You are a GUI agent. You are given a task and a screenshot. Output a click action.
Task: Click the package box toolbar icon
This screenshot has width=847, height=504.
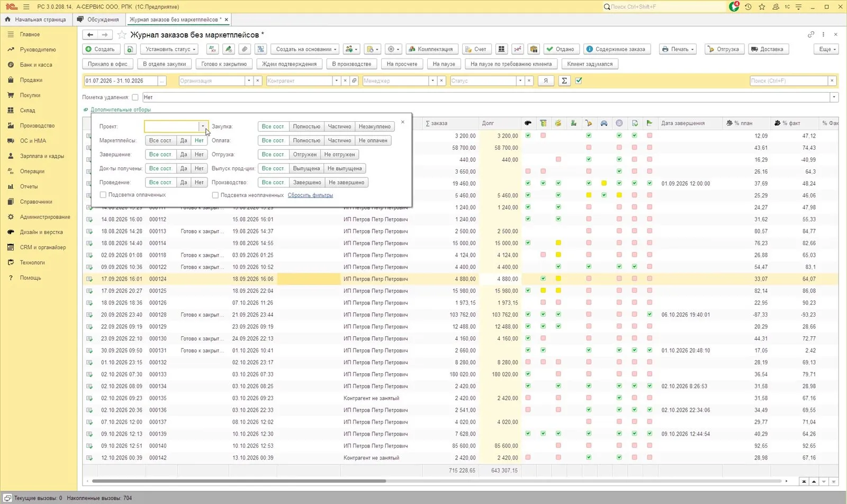(534, 49)
